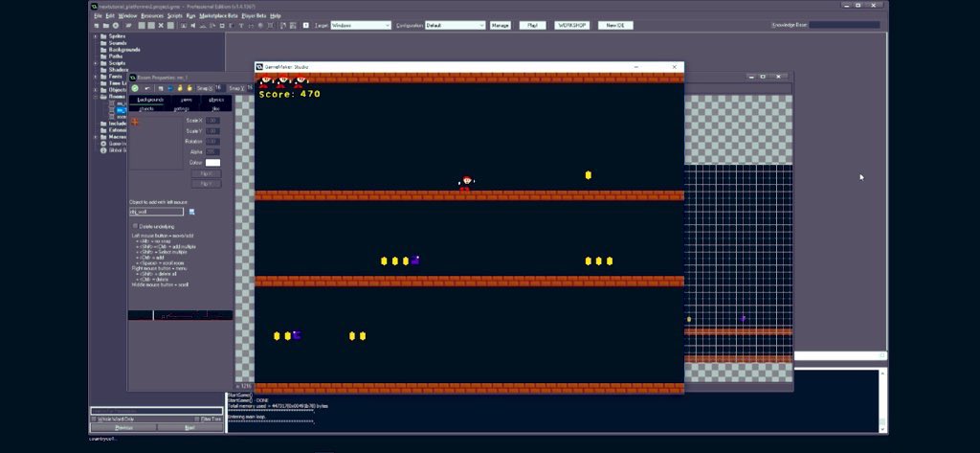Viewport: 980px width, 453px height.
Task: Click the save project icon in main toolbar
Action: (x=116, y=26)
